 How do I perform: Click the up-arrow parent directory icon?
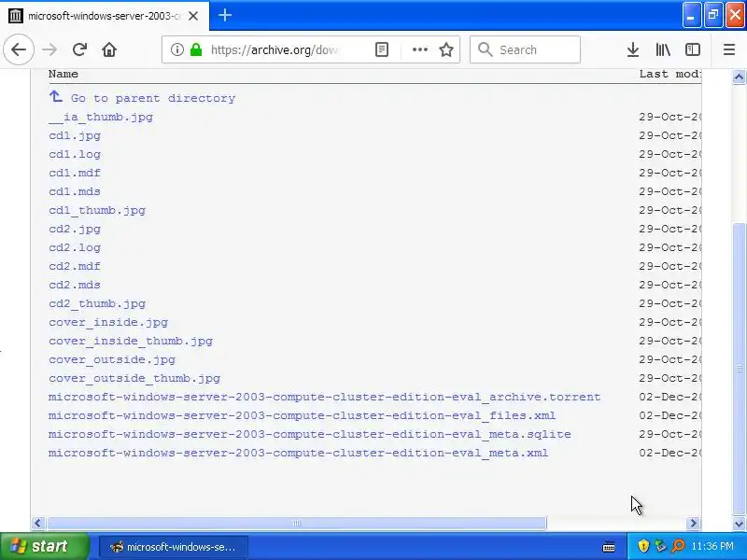click(x=56, y=97)
